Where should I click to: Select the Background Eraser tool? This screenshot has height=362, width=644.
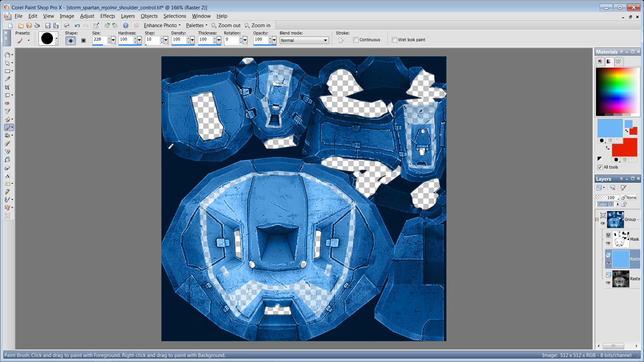[7, 152]
